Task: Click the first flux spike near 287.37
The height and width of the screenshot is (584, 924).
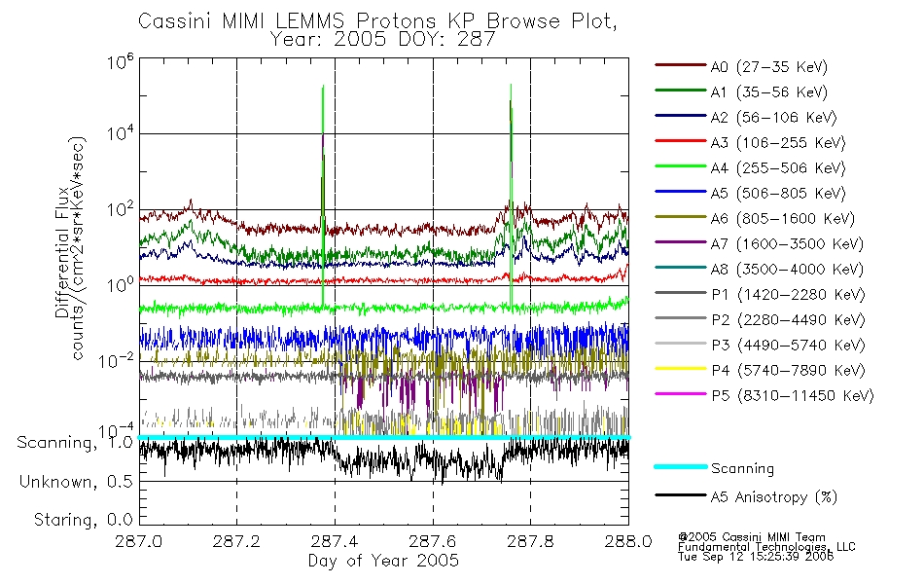Action: [x=323, y=195]
